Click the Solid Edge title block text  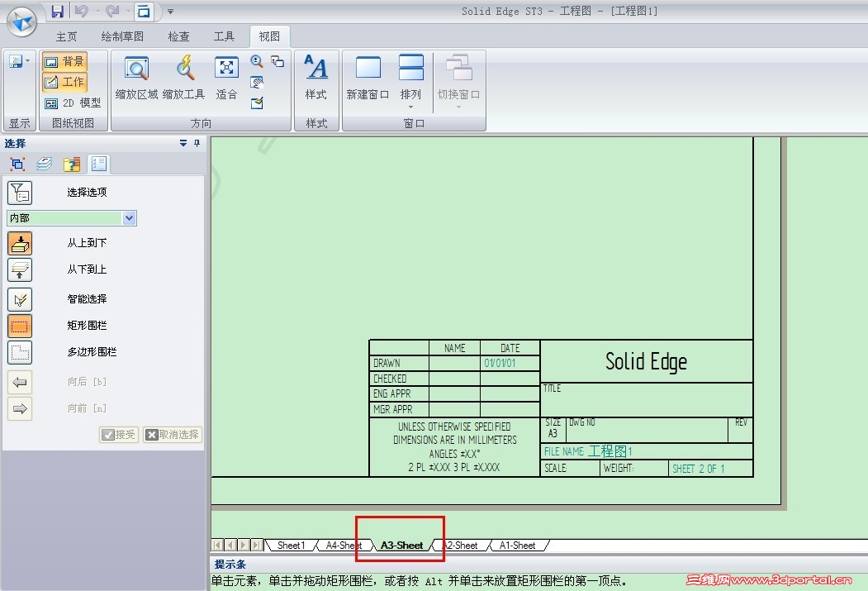pos(646,362)
